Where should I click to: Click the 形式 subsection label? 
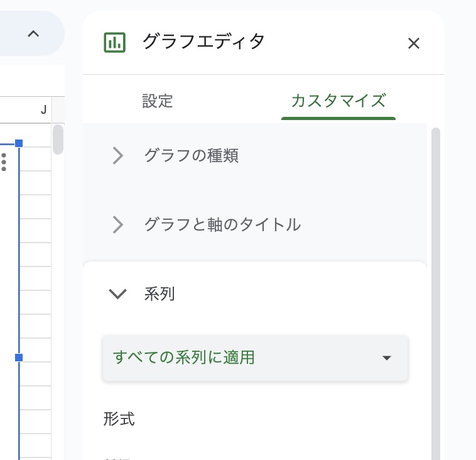[x=119, y=419]
